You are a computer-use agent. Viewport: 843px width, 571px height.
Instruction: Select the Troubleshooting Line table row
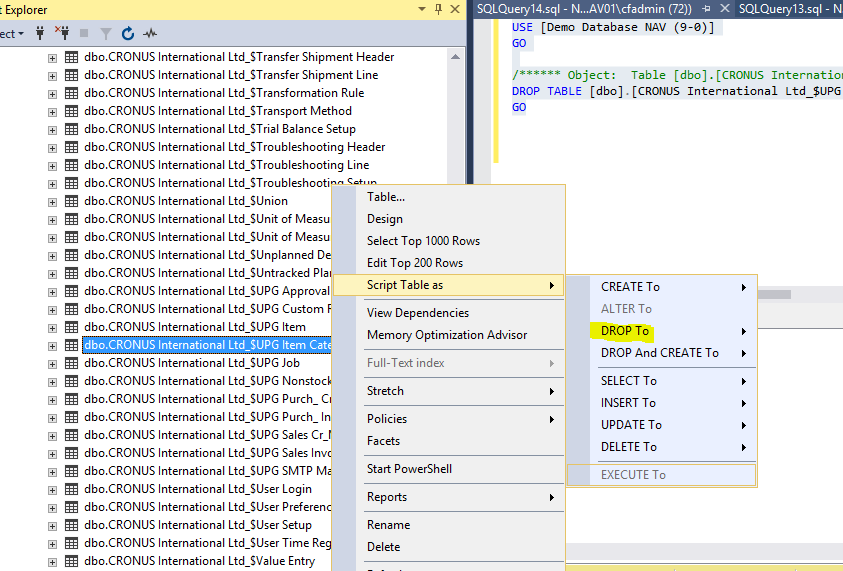(226, 165)
